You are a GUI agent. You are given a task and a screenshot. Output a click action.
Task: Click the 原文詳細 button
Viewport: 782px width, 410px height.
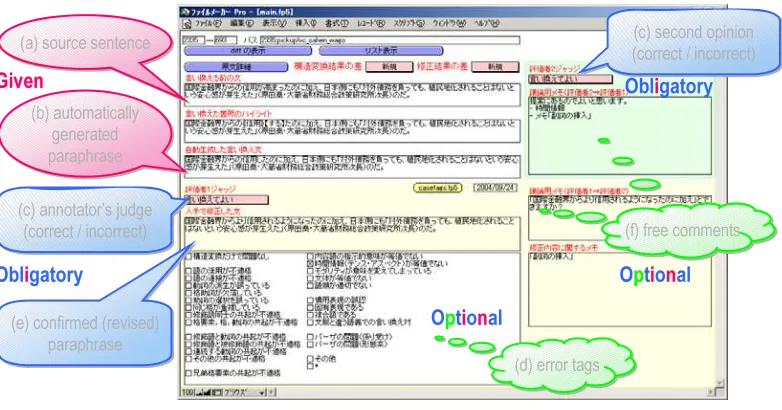click(x=236, y=66)
